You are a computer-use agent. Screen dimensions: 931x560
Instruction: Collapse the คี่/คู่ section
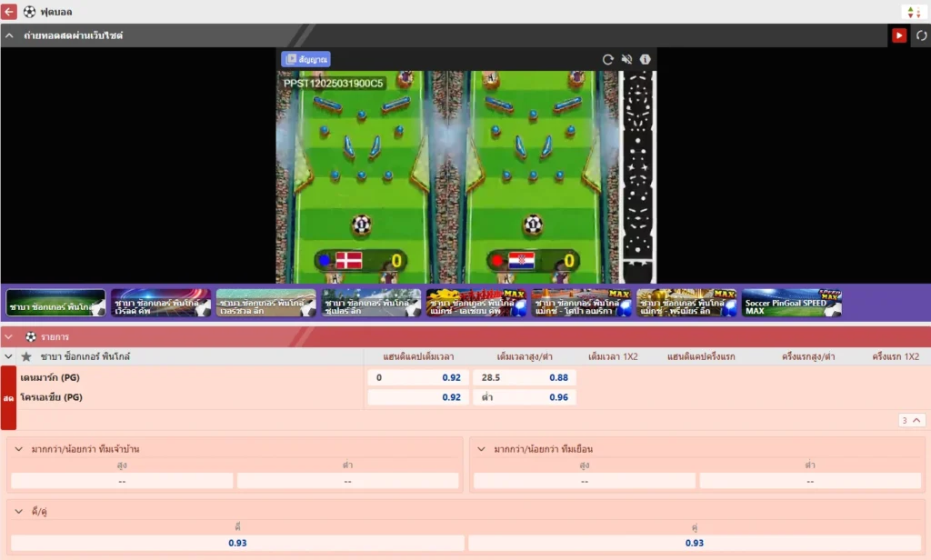click(18, 511)
